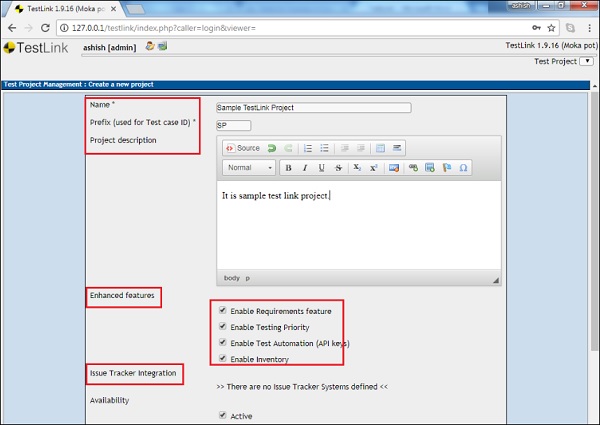600x425 pixels.
Task: Insert a hyperlink with link icon
Action: 413,168
